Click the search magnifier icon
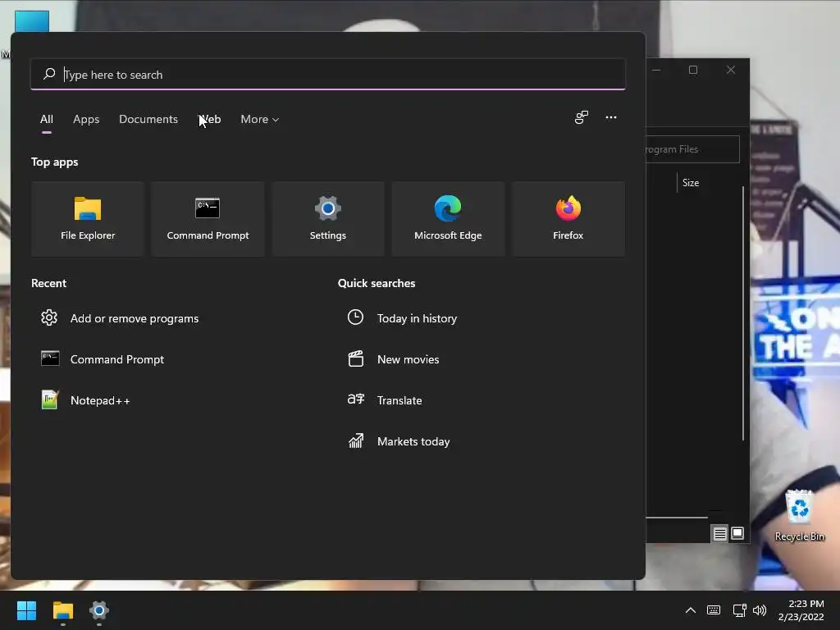Image resolution: width=840 pixels, height=630 pixels. (49, 74)
